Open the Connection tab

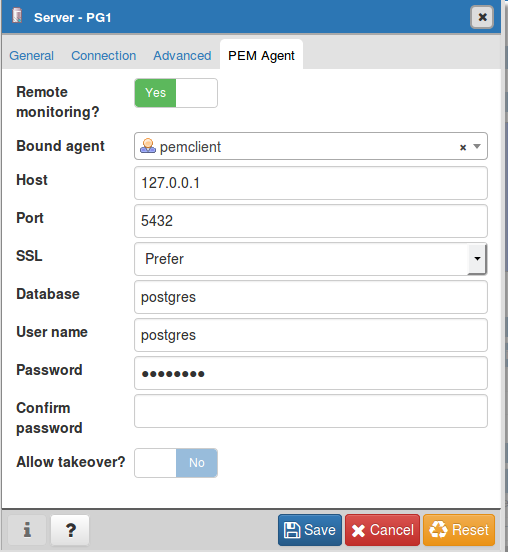(104, 56)
